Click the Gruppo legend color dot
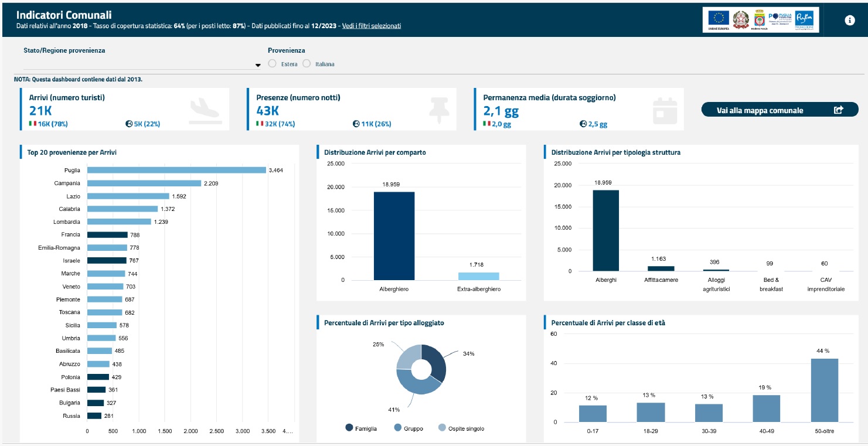Viewport: 868px width, 446px height. click(398, 428)
